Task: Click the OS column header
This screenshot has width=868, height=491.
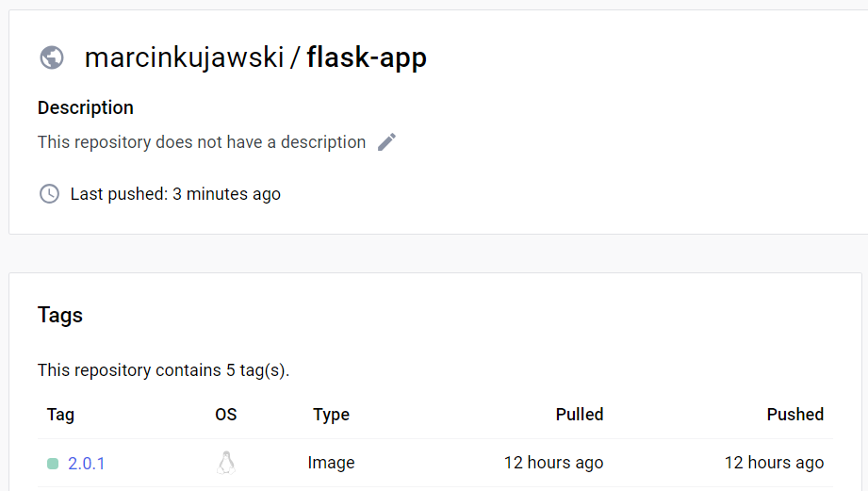Action: pos(226,415)
